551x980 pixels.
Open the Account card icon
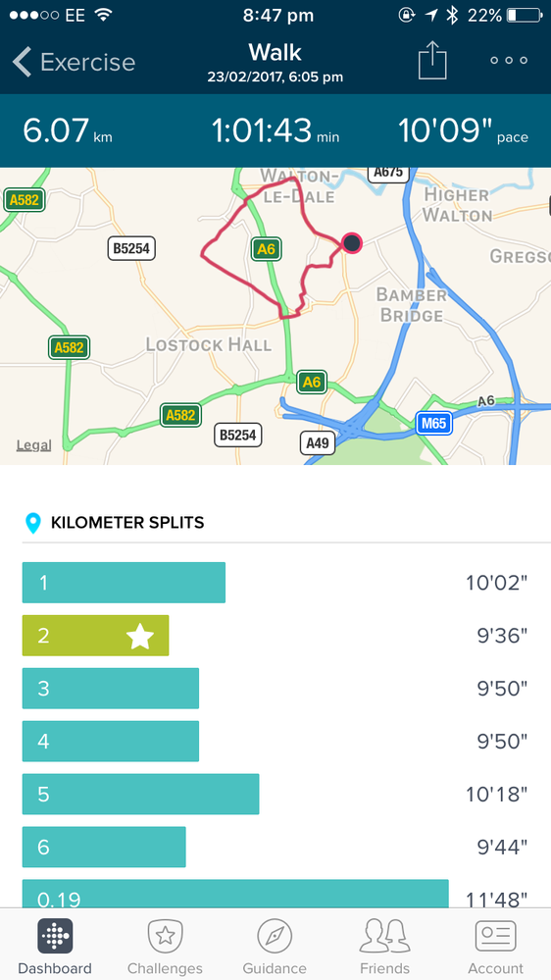(x=495, y=936)
